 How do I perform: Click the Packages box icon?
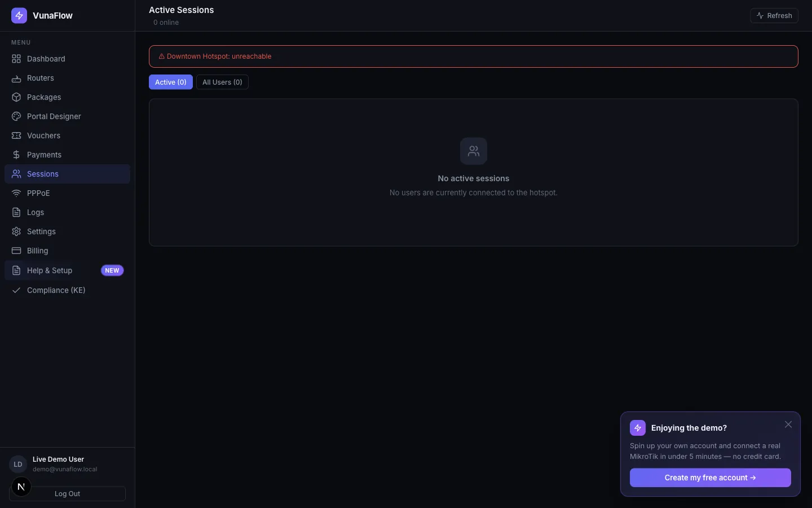[x=16, y=97]
